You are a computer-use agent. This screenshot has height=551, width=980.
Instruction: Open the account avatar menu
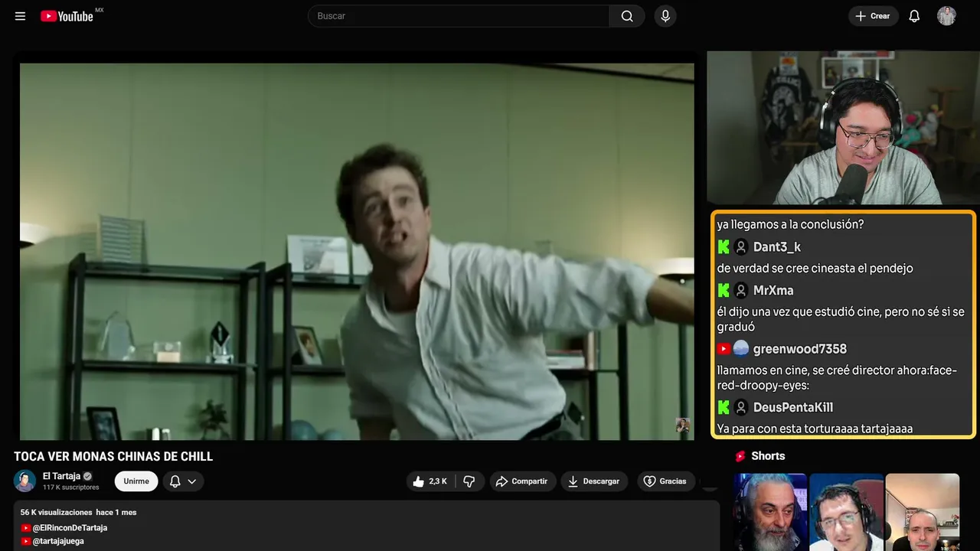point(946,16)
